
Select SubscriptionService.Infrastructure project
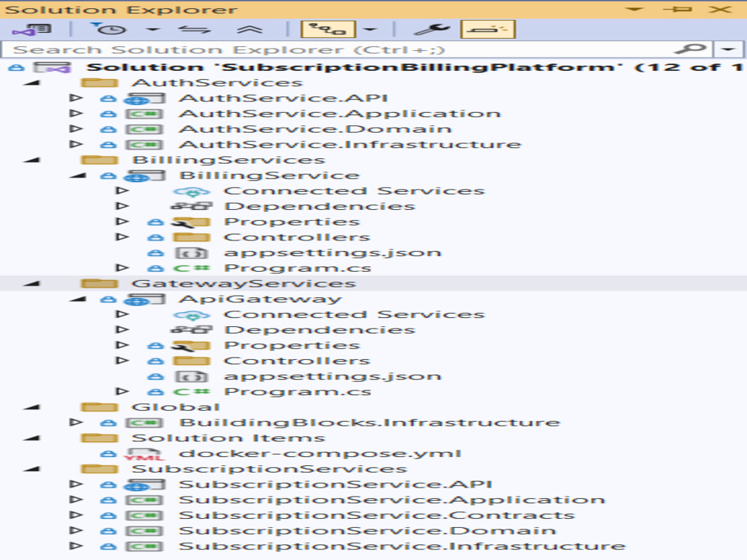click(x=402, y=547)
